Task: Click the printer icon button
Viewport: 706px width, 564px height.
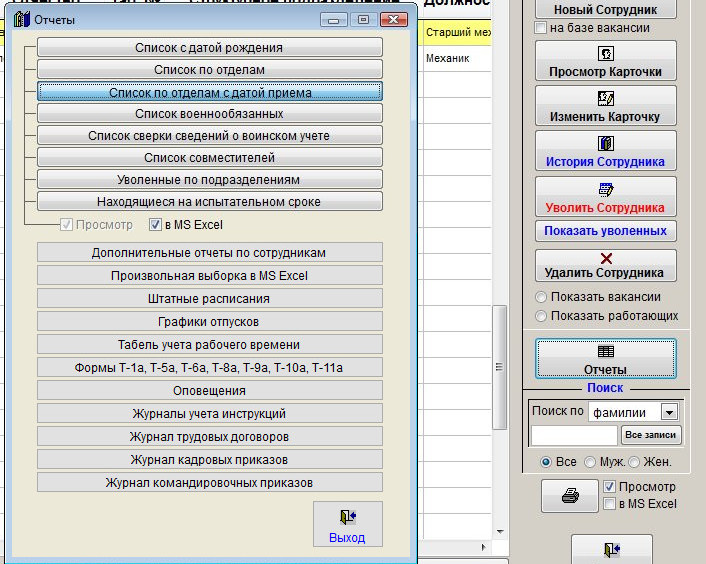Action: pyautogui.click(x=570, y=496)
